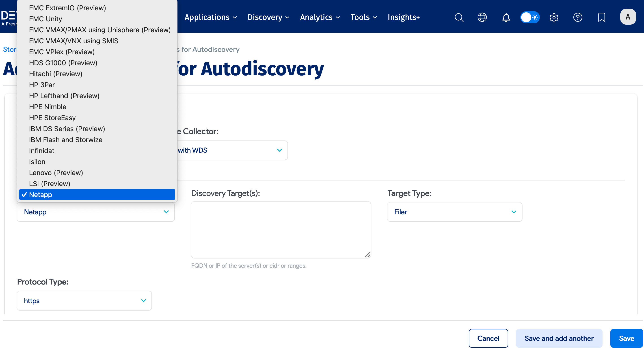The width and height of the screenshot is (644, 352).
Task: Click inside the Discovery Target(s) text area
Action: point(281,229)
